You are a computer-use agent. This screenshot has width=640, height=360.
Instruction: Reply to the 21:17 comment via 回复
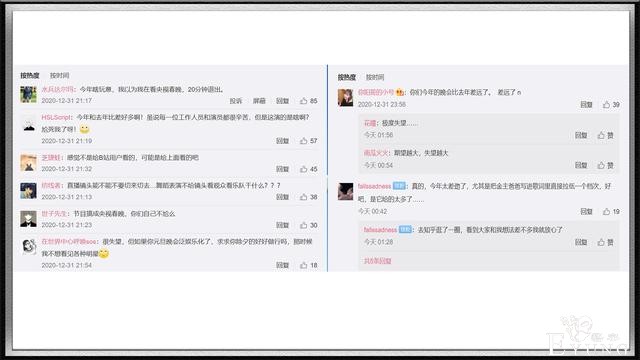[x=282, y=101]
